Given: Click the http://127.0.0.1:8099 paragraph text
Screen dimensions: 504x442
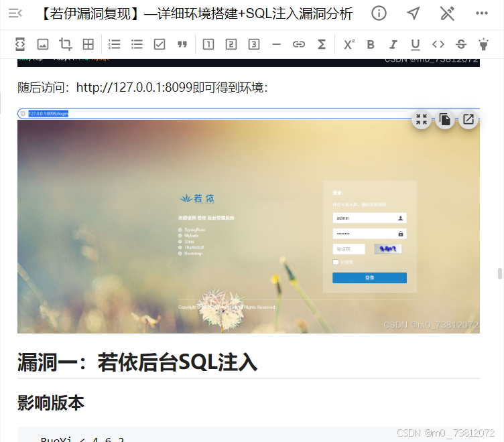Looking at the screenshot, I should click(143, 87).
